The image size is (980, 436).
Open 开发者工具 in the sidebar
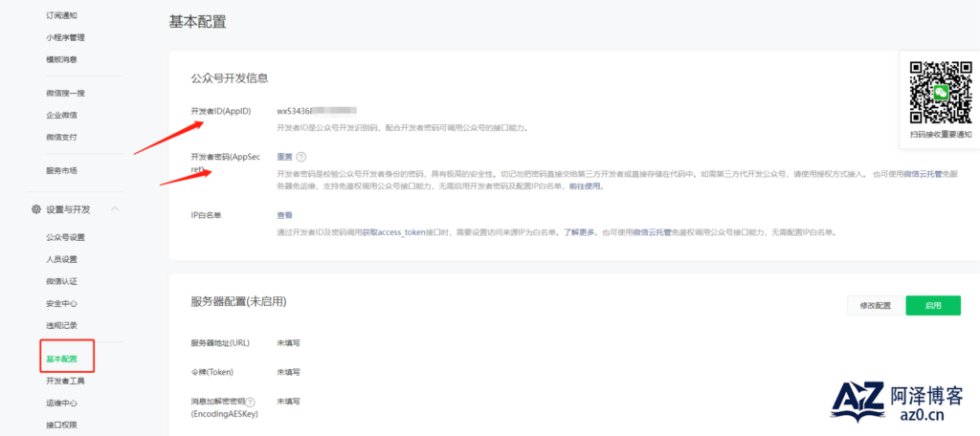[65, 381]
